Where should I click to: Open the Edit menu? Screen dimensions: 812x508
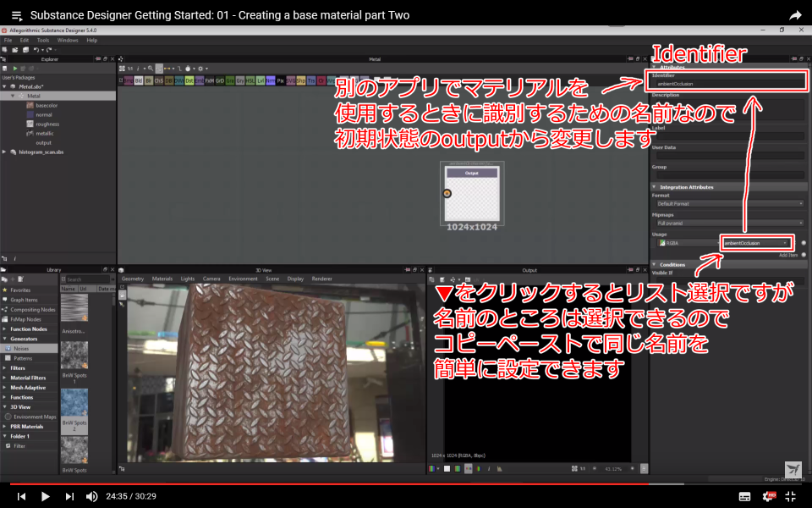tap(25, 40)
